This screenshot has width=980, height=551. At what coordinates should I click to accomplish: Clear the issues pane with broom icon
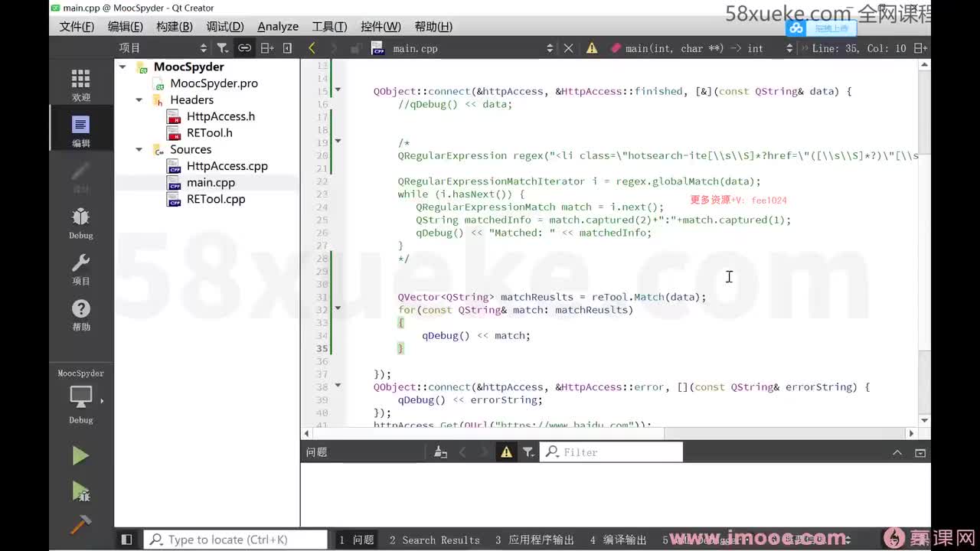click(x=440, y=452)
